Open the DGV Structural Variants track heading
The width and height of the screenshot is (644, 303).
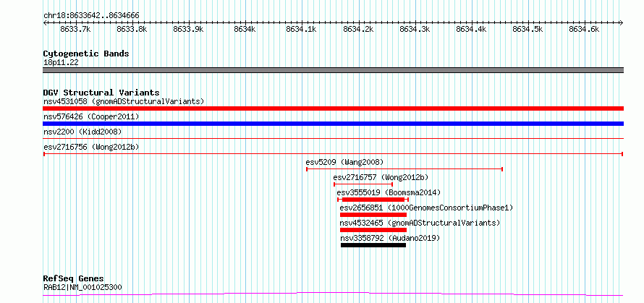pyautogui.click(x=101, y=93)
